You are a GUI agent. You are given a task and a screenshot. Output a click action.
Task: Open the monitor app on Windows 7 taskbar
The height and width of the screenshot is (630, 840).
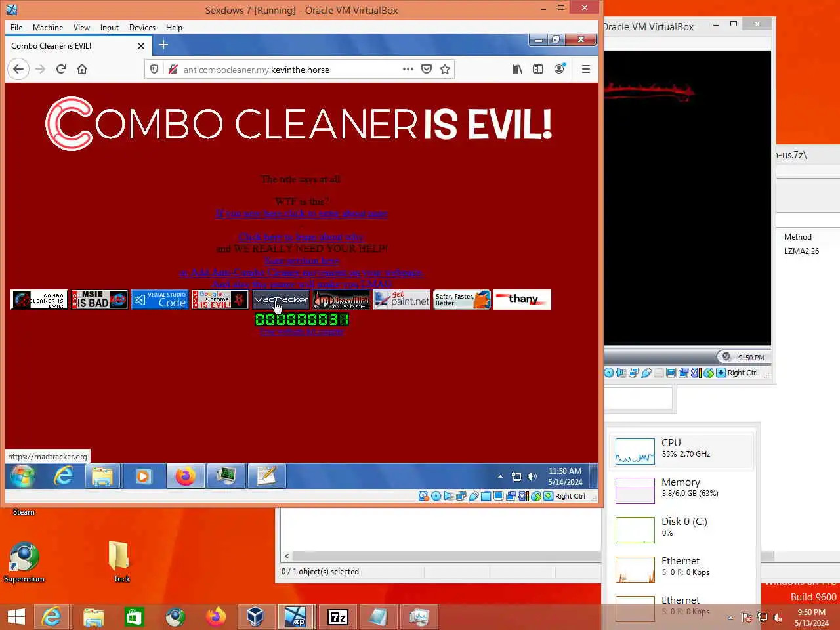(226, 476)
